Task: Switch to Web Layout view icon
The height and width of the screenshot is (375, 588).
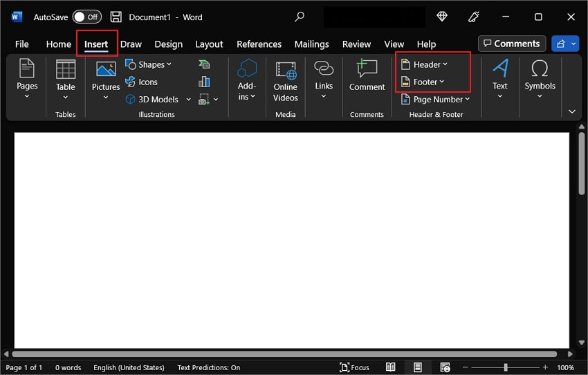Action: (x=445, y=367)
